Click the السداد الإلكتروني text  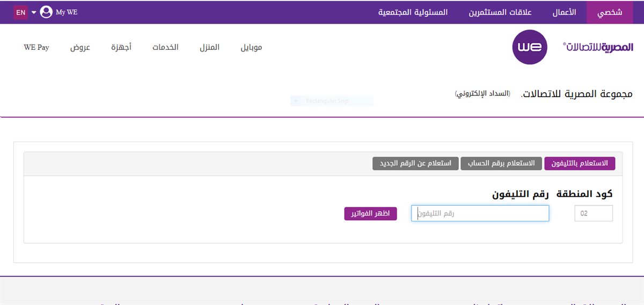(x=483, y=94)
